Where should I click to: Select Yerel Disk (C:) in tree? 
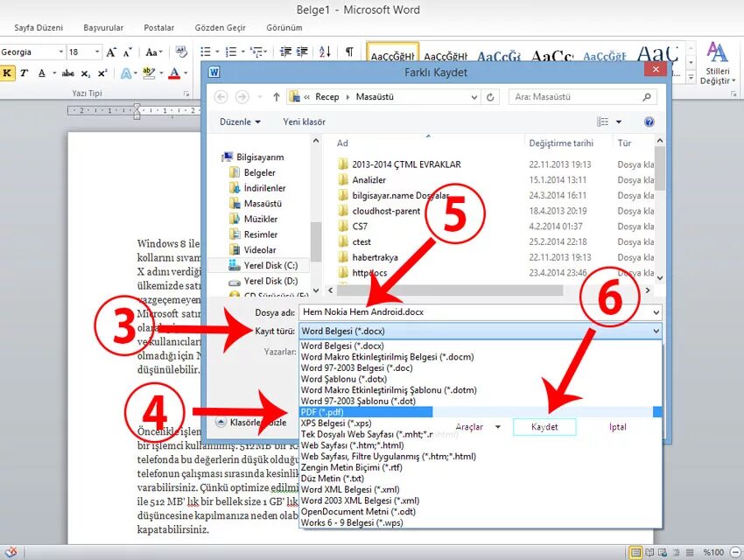pyautogui.click(x=270, y=265)
